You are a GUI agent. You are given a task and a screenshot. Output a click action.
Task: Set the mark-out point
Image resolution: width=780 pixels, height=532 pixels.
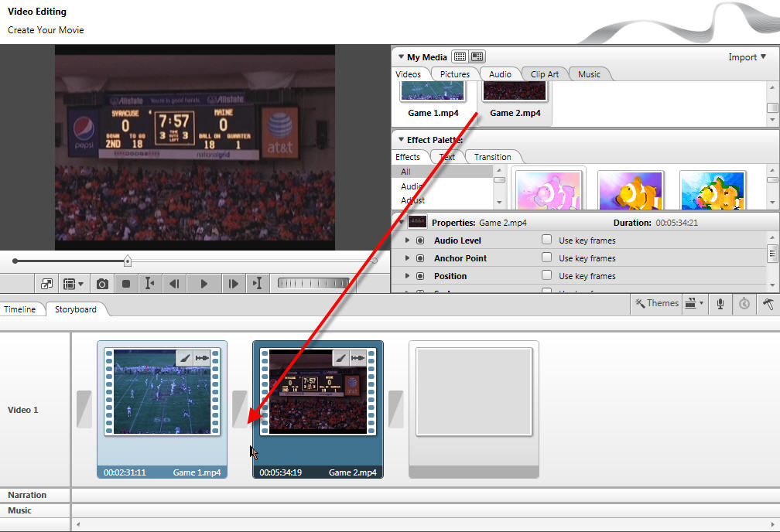tap(257, 284)
